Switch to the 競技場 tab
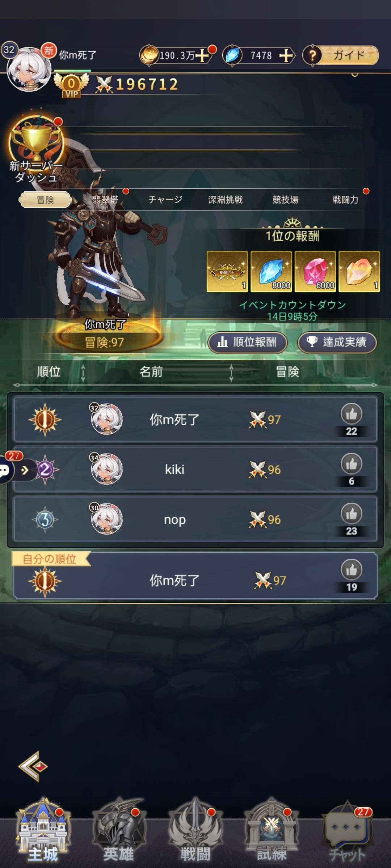The height and width of the screenshot is (868, 391). coord(285,200)
